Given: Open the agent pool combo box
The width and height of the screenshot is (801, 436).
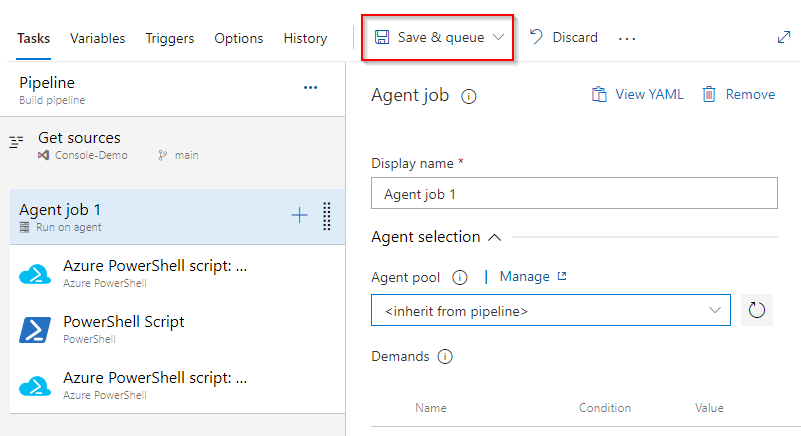Looking at the screenshot, I should (x=550, y=311).
